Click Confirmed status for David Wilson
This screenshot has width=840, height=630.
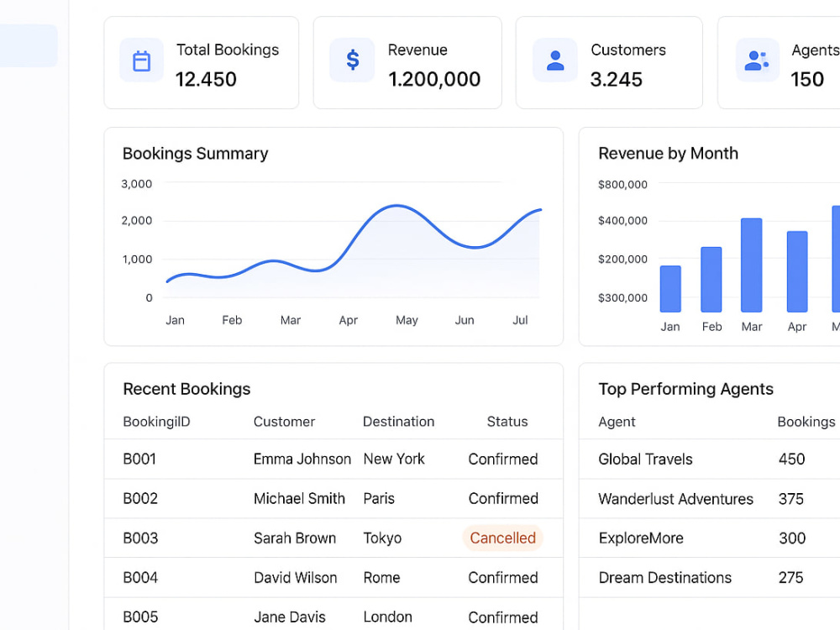503,578
